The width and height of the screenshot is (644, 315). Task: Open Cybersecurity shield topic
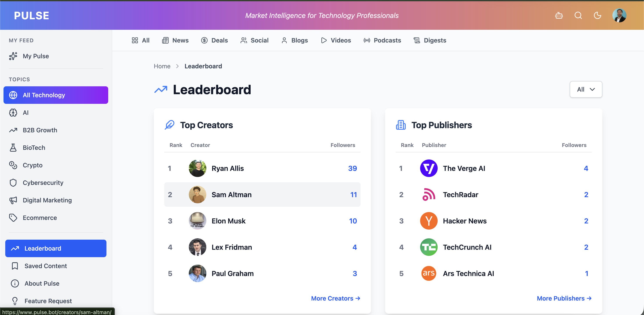click(43, 182)
